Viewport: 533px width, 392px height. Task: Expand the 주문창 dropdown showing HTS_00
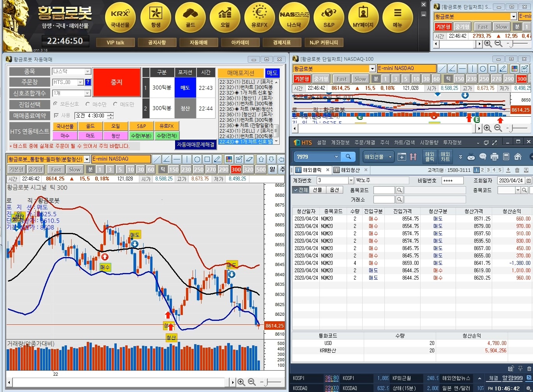tap(81, 82)
